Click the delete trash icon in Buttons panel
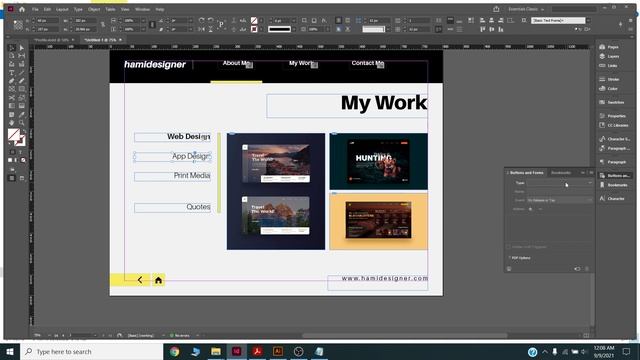Image resolution: width=640 pixels, height=360 pixels. 587,269
